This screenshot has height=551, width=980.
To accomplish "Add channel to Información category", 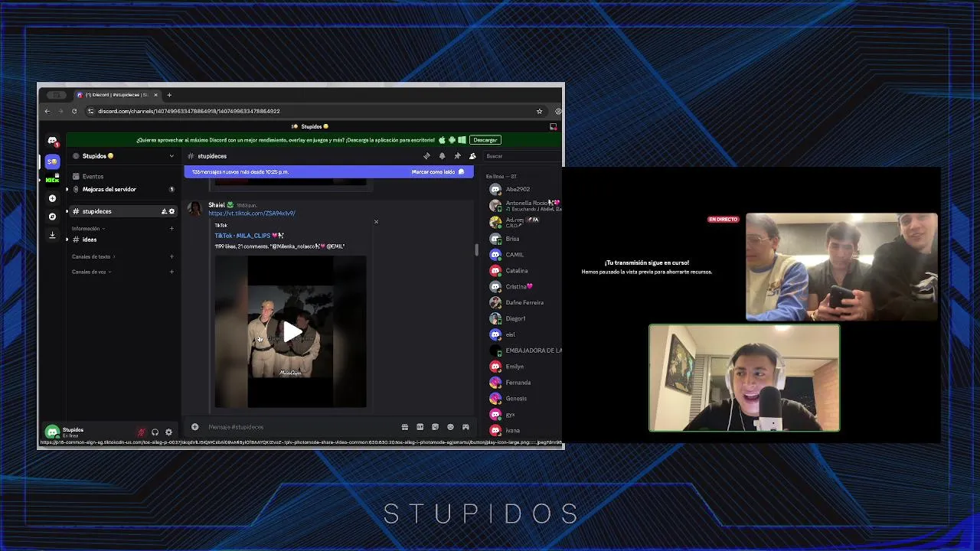I will point(171,228).
